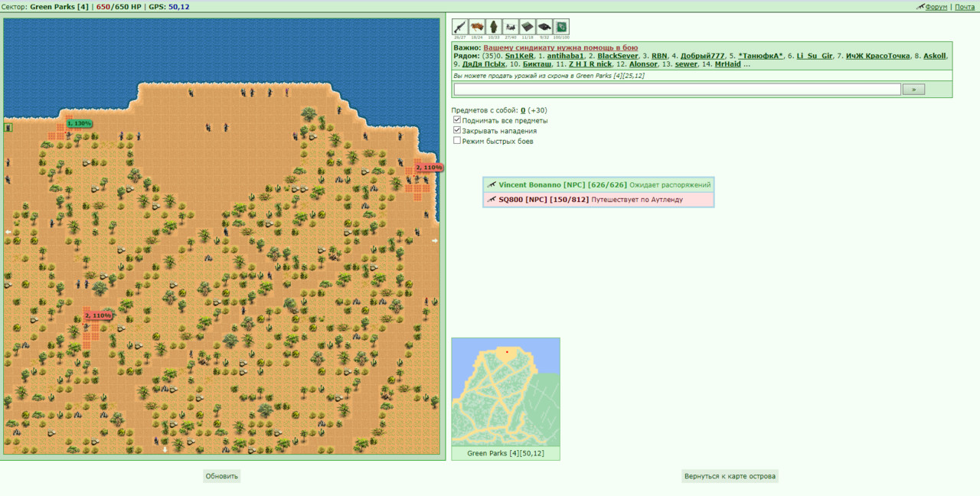Click the green 1, 130% marker on map
This screenshot has height=496, width=980.
tap(79, 123)
